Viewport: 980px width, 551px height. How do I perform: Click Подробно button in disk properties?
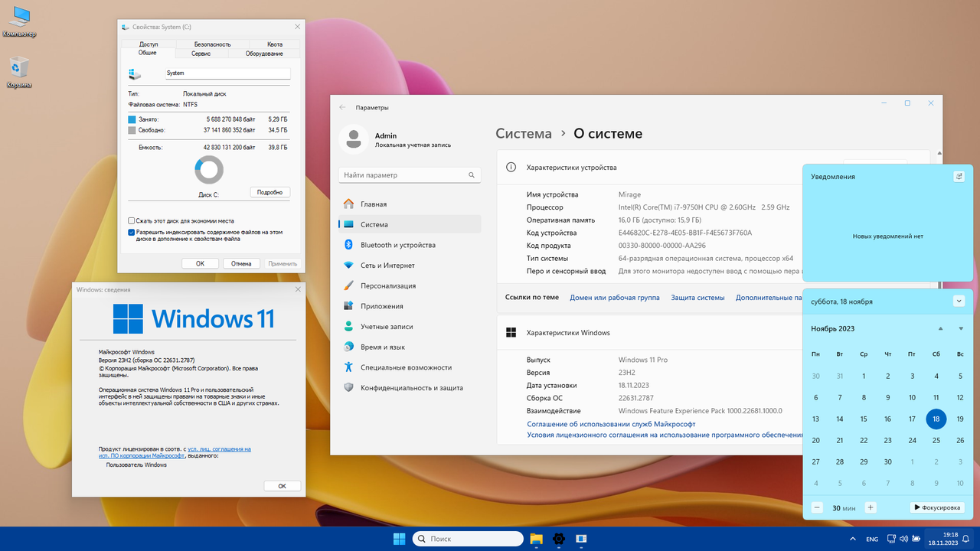click(269, 192)
